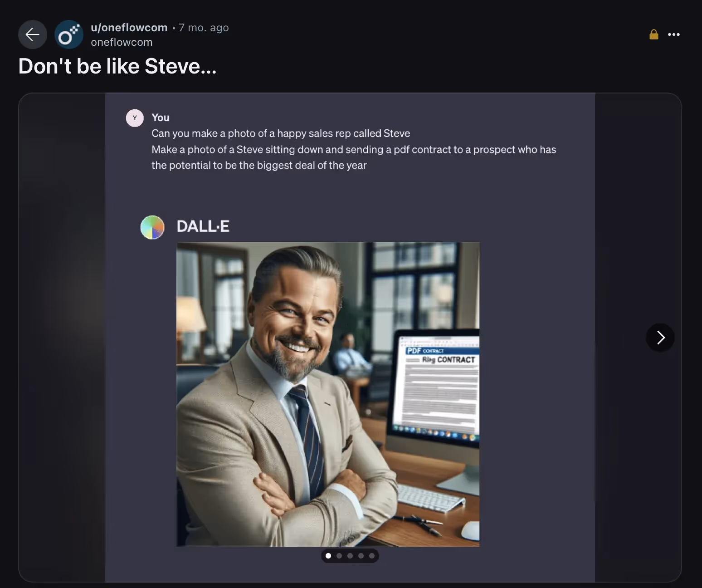Click the 'You' sender label
702x588 pixels.
point(161,118)
